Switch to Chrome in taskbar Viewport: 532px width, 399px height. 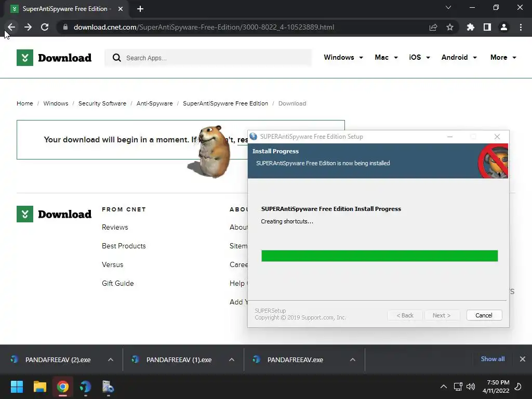(63, 387)
